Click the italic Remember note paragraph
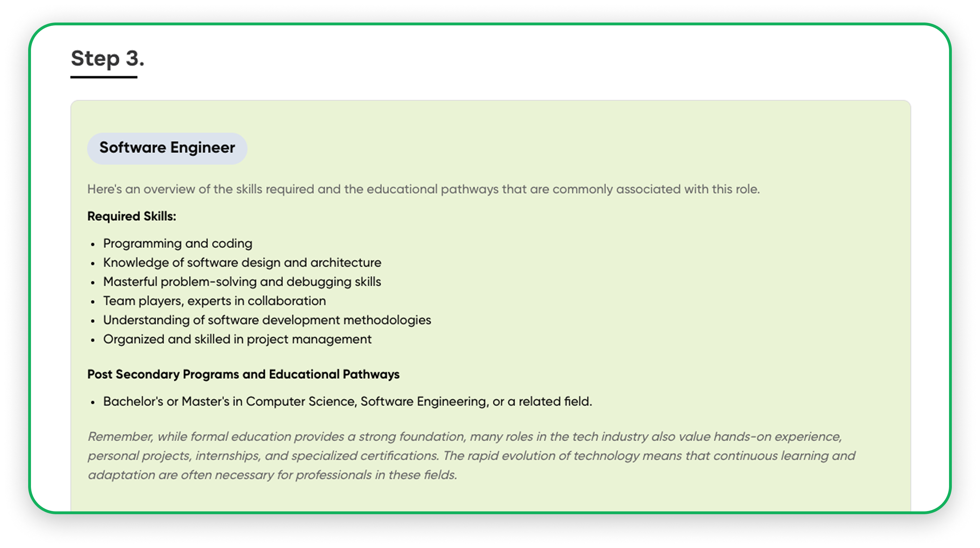Screen dimensions: 980x548 [x=471, y=455]
